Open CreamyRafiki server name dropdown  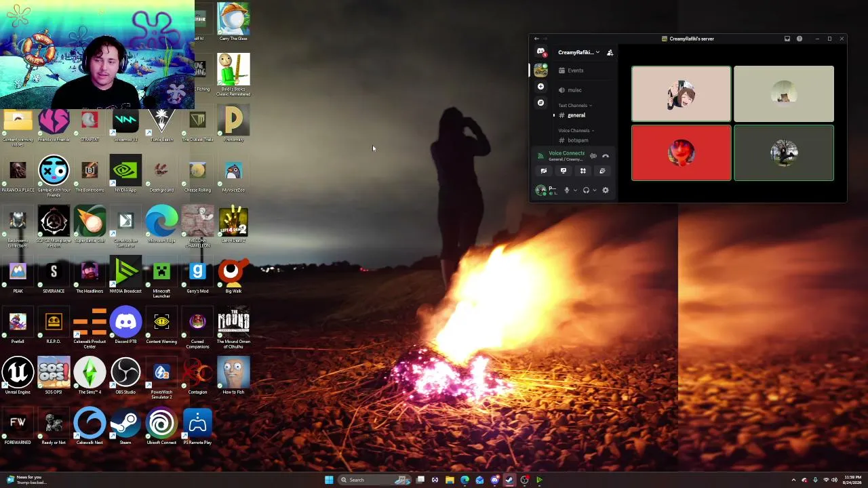pos(578,52)
